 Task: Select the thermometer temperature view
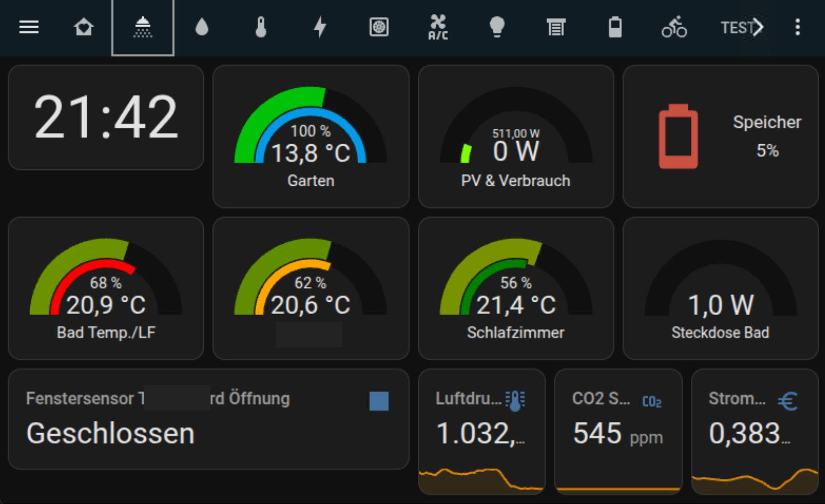click(260, 27)
